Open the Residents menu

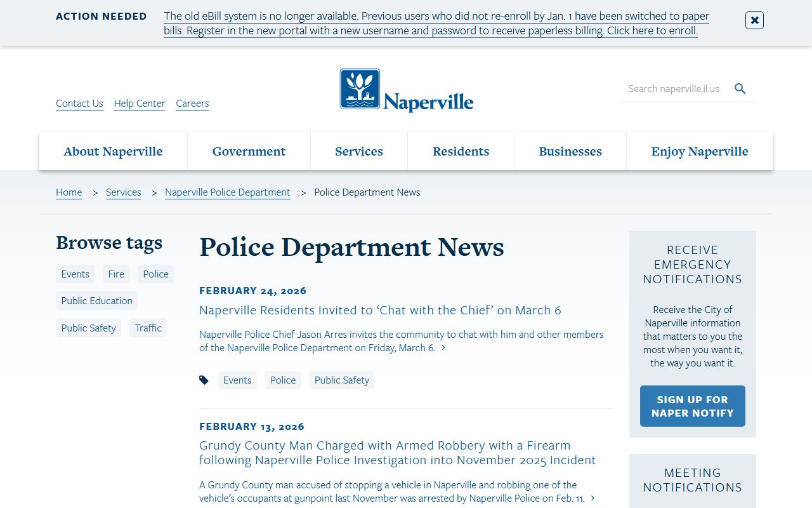tap(461, 151)
